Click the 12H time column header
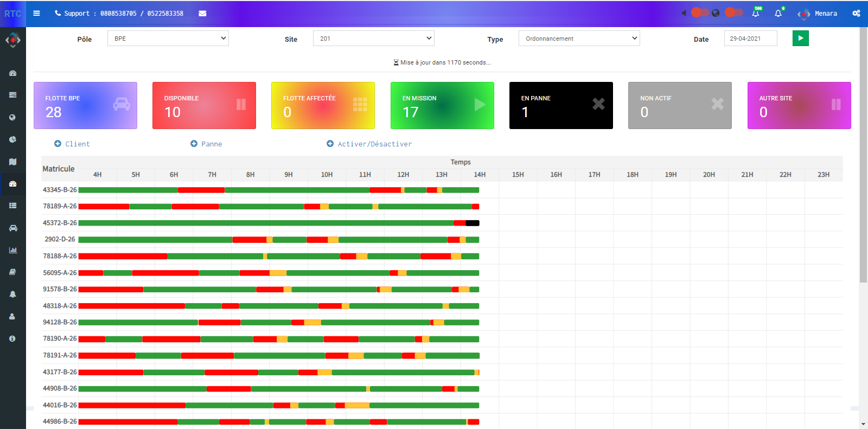Image resolution: width=868 pixels, height=429 pixels. (x=403, y=175)
